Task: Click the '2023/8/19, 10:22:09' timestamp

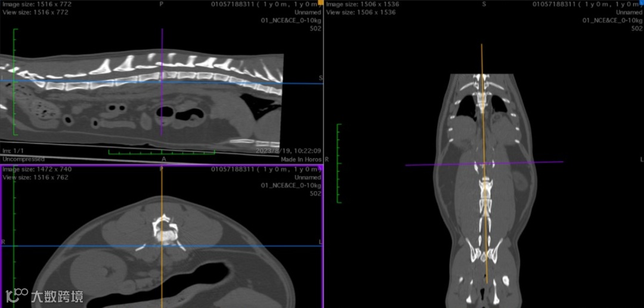Action: coord(289,151)
